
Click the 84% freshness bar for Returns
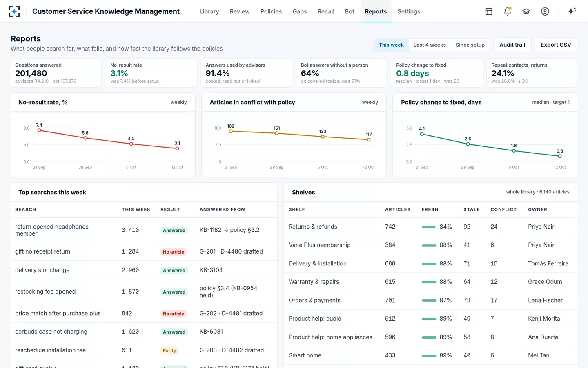(x=429, y=227)
